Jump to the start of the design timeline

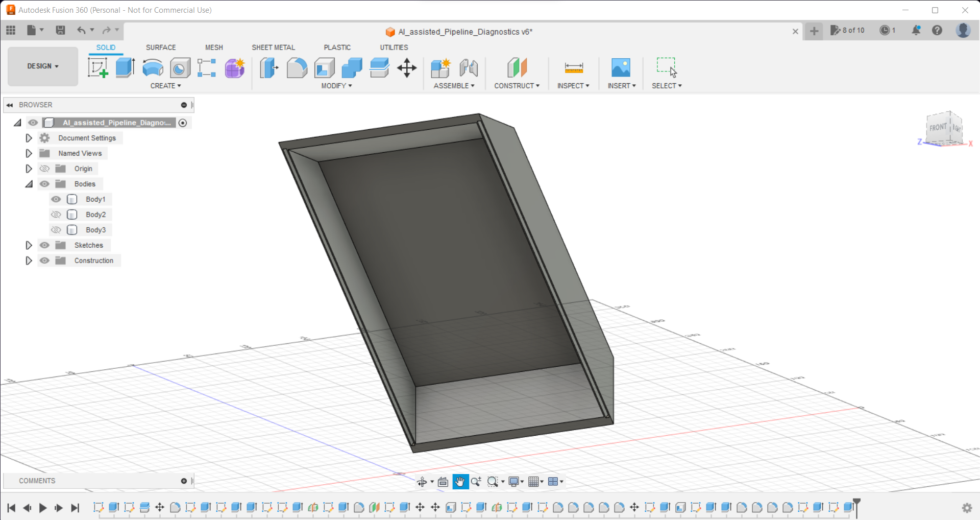pyautogui.click(x=12, y=508)
